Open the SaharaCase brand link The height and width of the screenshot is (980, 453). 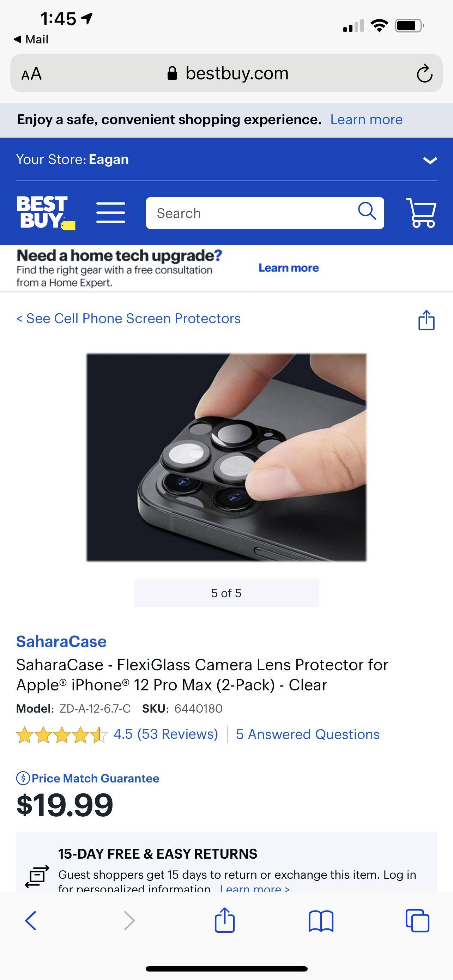click(61, 641)
